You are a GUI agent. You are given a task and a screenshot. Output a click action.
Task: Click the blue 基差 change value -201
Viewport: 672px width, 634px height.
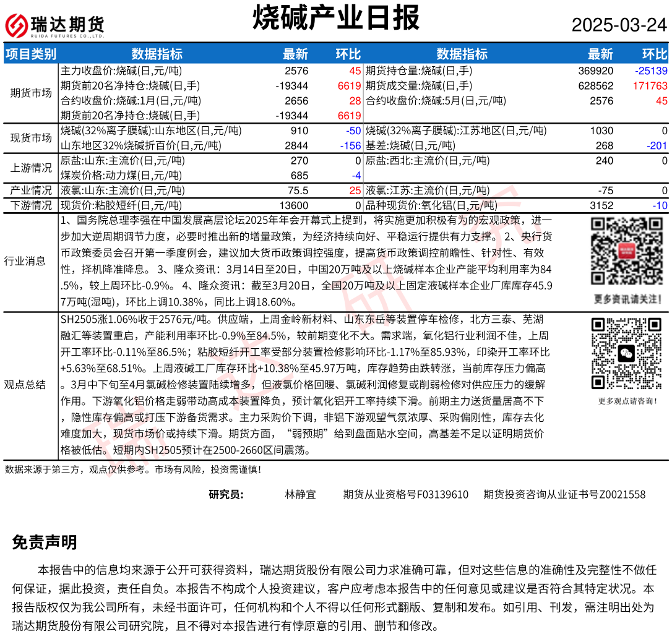[x=655, y=145]
